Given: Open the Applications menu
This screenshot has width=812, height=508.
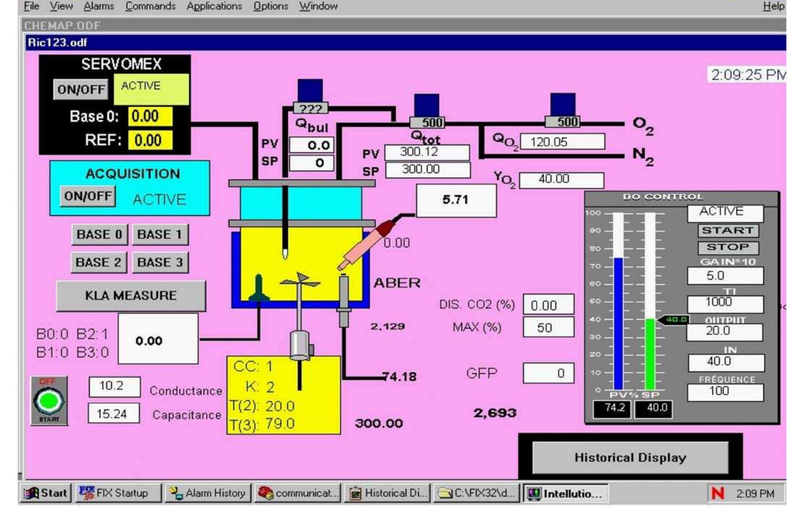Looking at the screenshot, I should point(214,6).
